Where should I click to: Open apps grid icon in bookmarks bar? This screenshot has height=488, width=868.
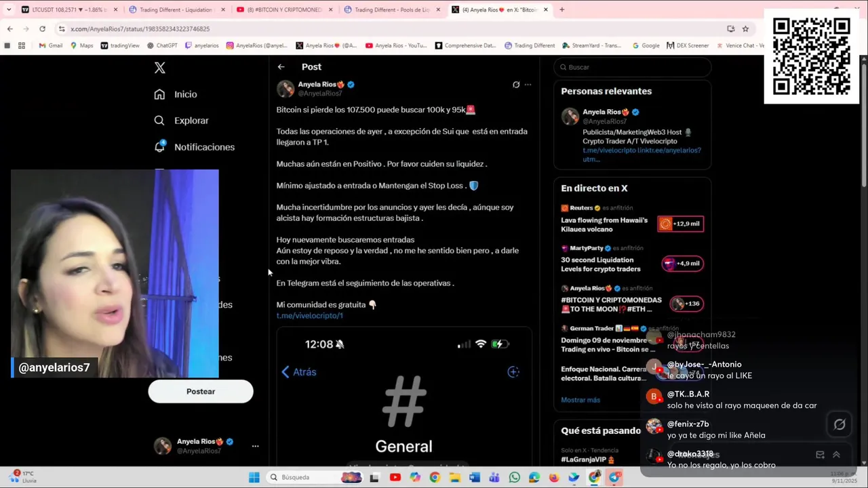(x=22, y=45)
